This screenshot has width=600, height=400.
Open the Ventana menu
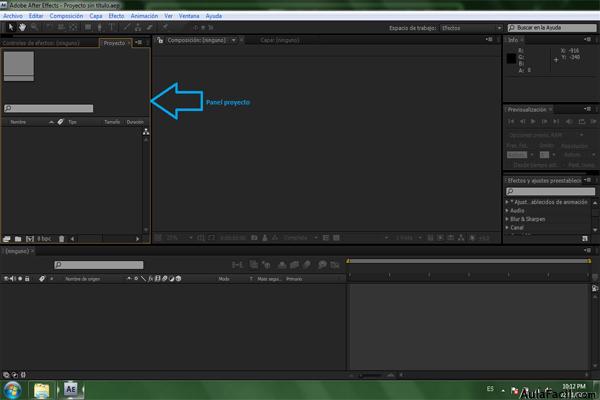point(189,16)
